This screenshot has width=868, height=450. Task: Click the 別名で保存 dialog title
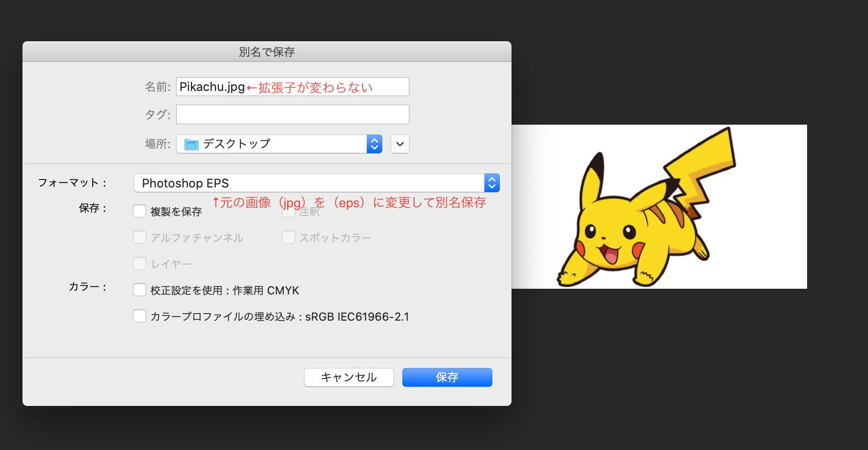[267, 52]
